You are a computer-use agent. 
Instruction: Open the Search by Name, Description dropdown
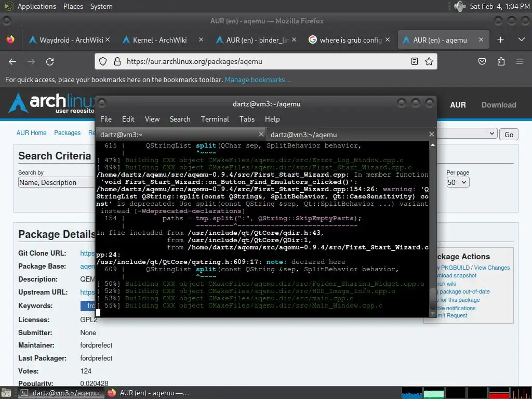(57, 182)
